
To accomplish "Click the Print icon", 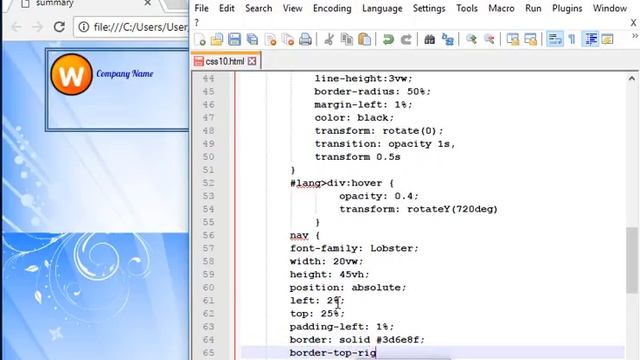I will 305,39.
